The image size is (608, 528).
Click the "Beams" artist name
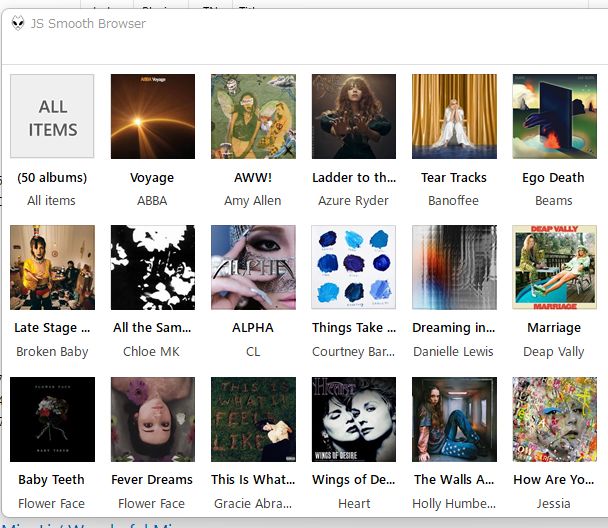tap(554, 200)
